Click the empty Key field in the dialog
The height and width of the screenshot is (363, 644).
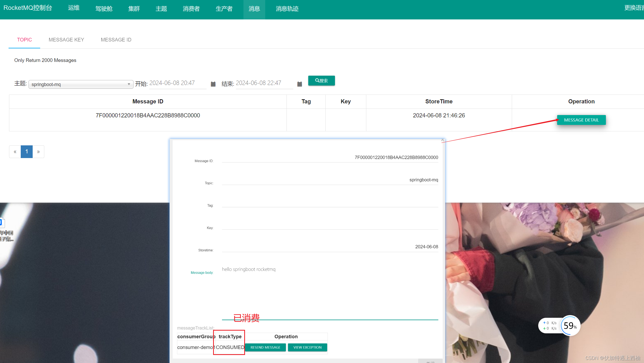point(330,225)
